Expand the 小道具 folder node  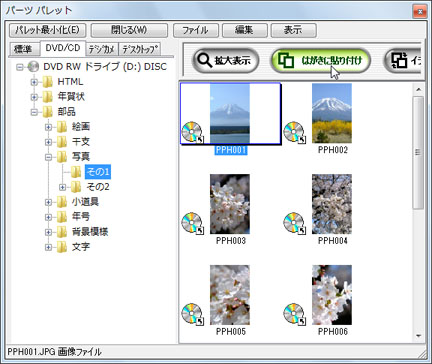(x=48, y=202)
